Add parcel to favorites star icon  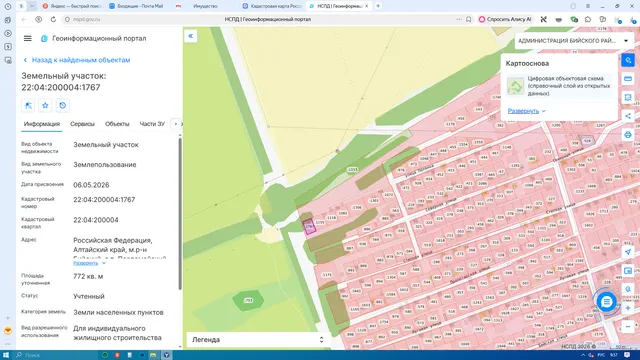coord(45,105)
